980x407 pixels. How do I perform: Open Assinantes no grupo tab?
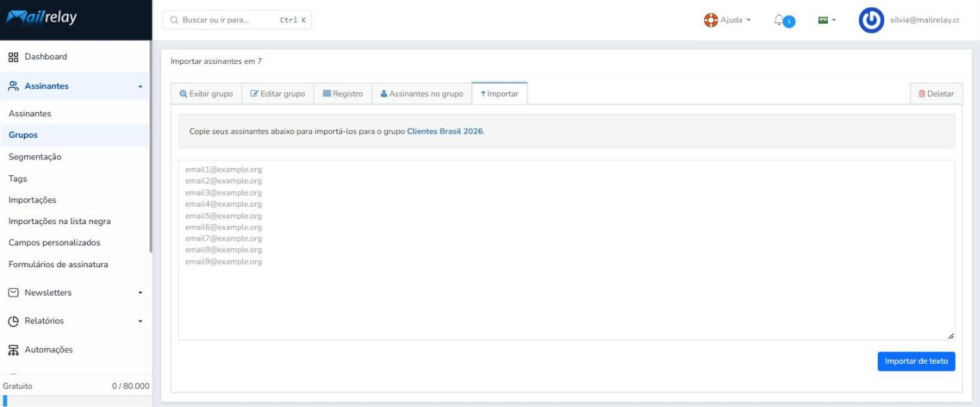421,94
